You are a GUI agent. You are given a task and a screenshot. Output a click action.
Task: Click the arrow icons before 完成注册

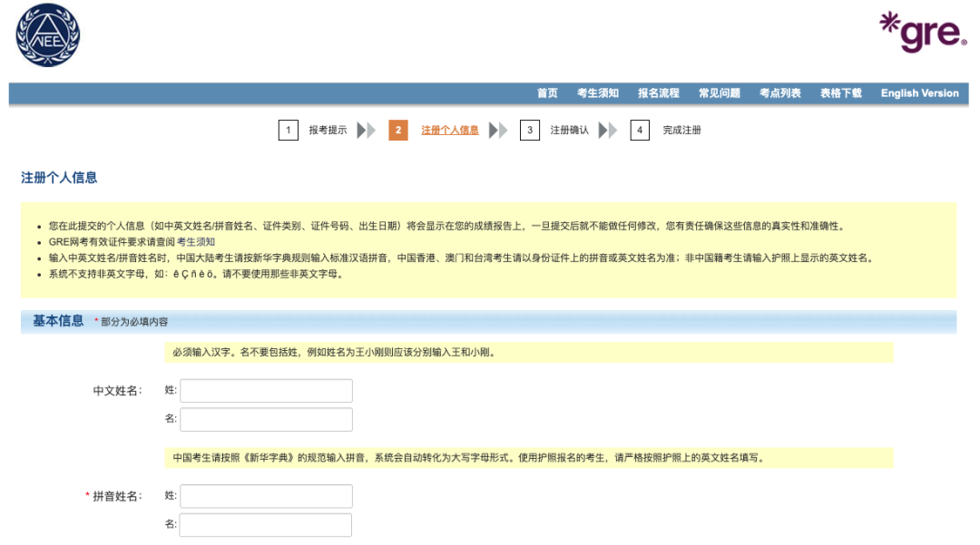609,129
